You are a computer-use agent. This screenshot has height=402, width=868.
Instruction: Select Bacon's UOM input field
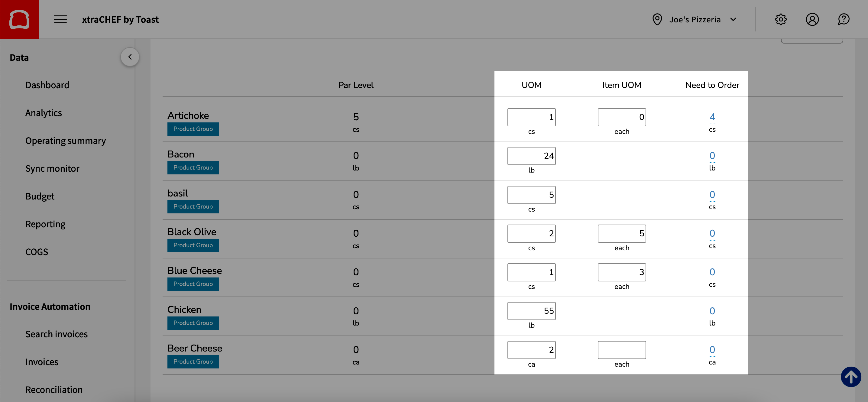(531, 156)
